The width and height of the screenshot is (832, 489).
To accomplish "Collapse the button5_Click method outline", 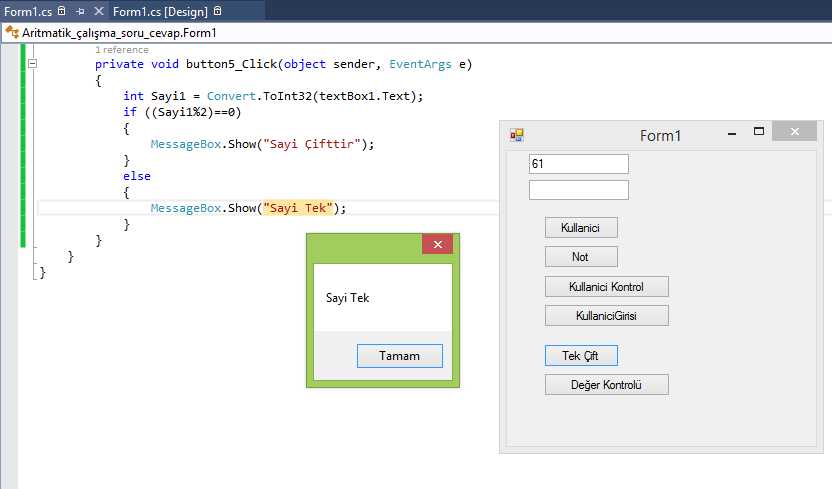I will [34, 64].
